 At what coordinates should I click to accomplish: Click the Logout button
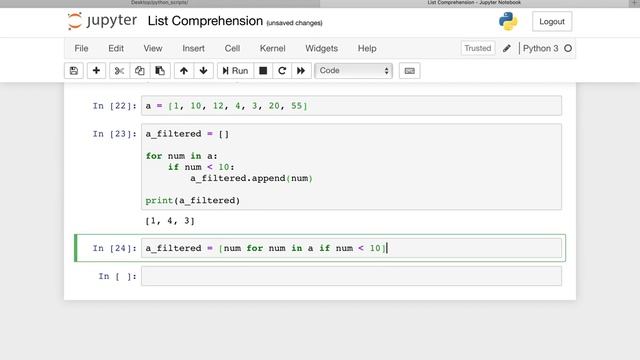[552, 22]
